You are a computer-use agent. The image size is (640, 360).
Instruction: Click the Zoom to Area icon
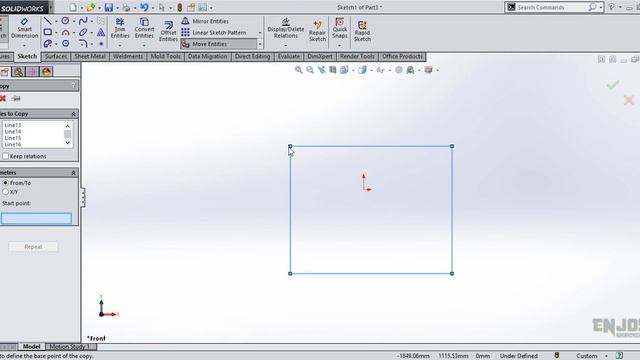(310, 70)
